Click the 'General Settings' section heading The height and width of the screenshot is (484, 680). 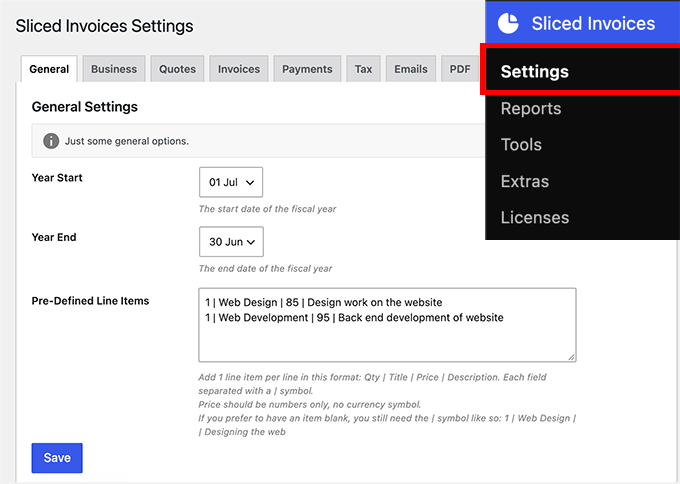pyautogui.click(x=85, y=107)
